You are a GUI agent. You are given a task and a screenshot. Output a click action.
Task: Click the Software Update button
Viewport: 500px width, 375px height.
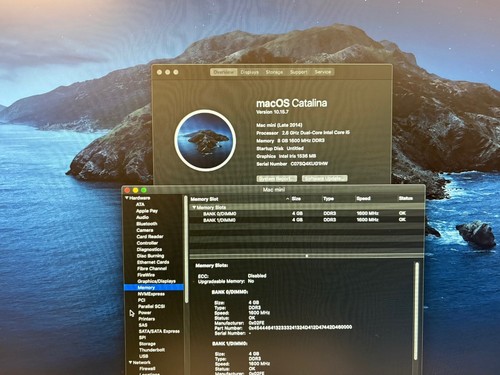click(x=325, y=178)
